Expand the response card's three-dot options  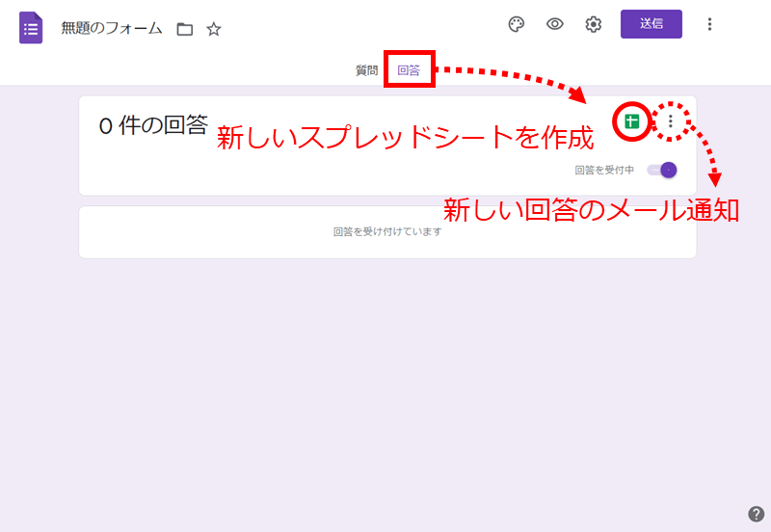point(671,121)
